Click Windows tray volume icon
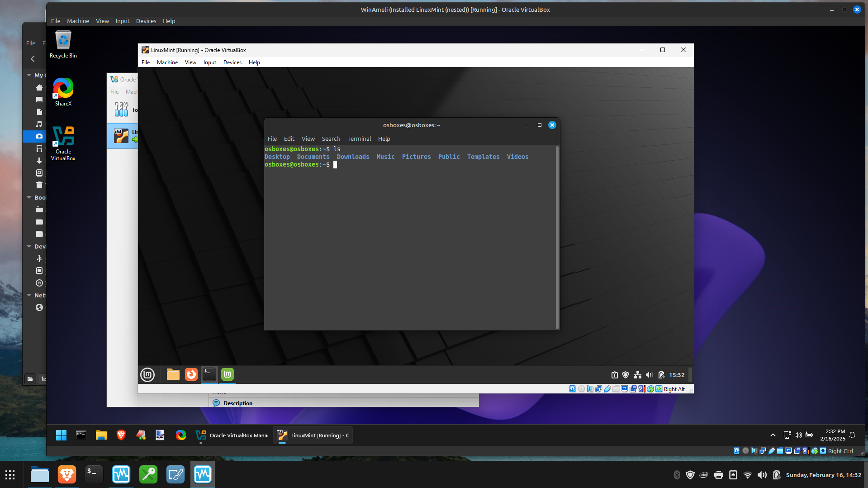This screenshot has height=488, width=868. [798, 435]
